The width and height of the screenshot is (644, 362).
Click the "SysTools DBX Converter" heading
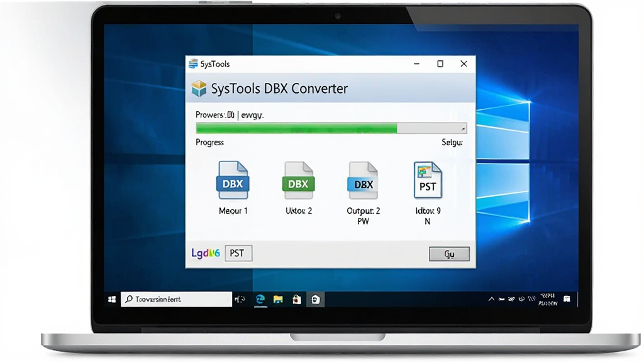click(x=279, y=89)
